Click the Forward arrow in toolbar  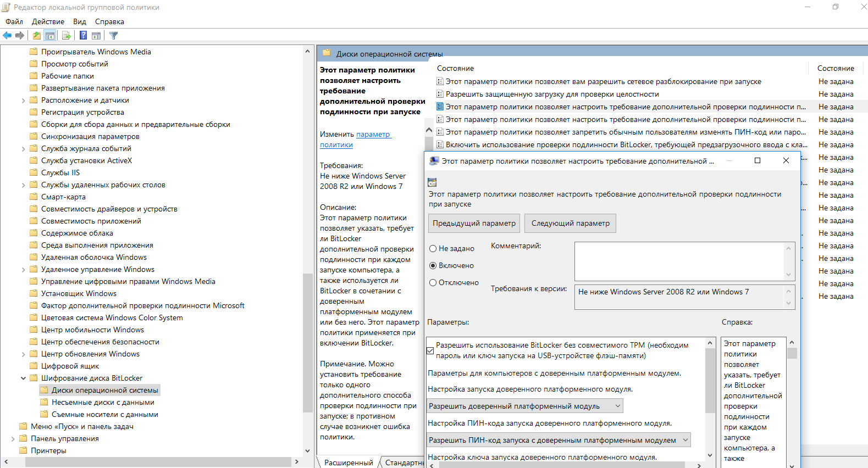tap(20, 36)
